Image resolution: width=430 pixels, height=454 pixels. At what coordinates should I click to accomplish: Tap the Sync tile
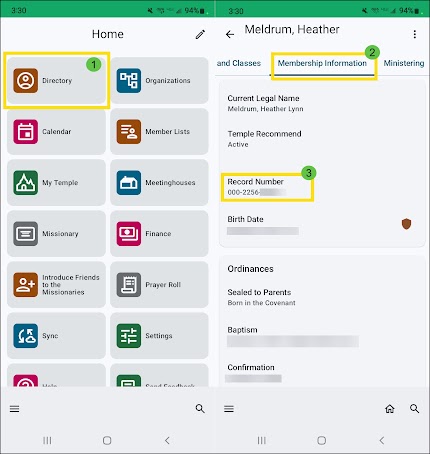56,335
